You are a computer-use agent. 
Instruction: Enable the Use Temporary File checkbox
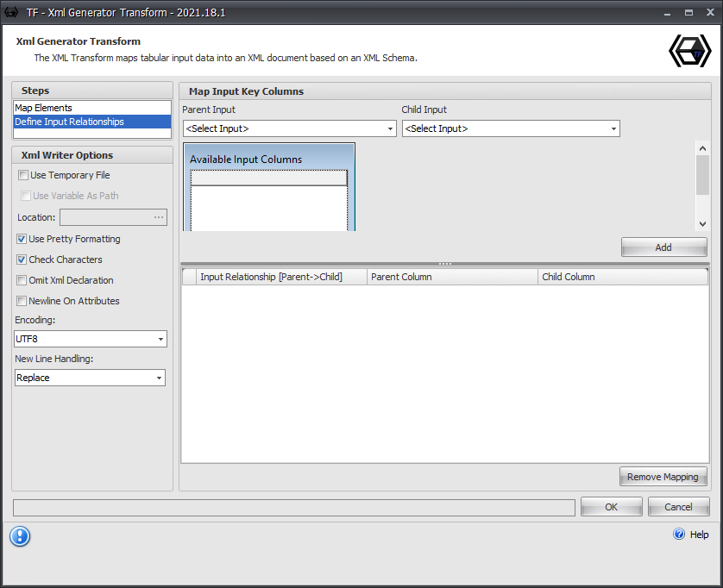(x=21, y=175)
